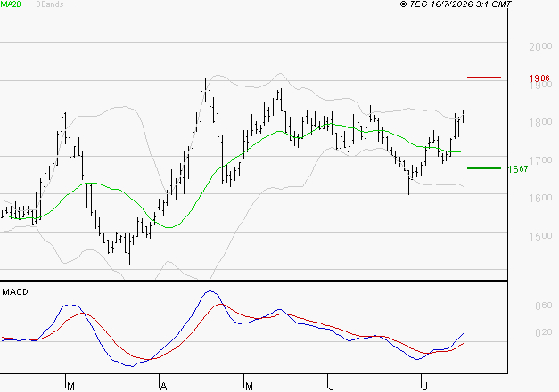Viewport: 559px width, 392px height.
Task: Click the first M month marker
Action: point(70,387)
